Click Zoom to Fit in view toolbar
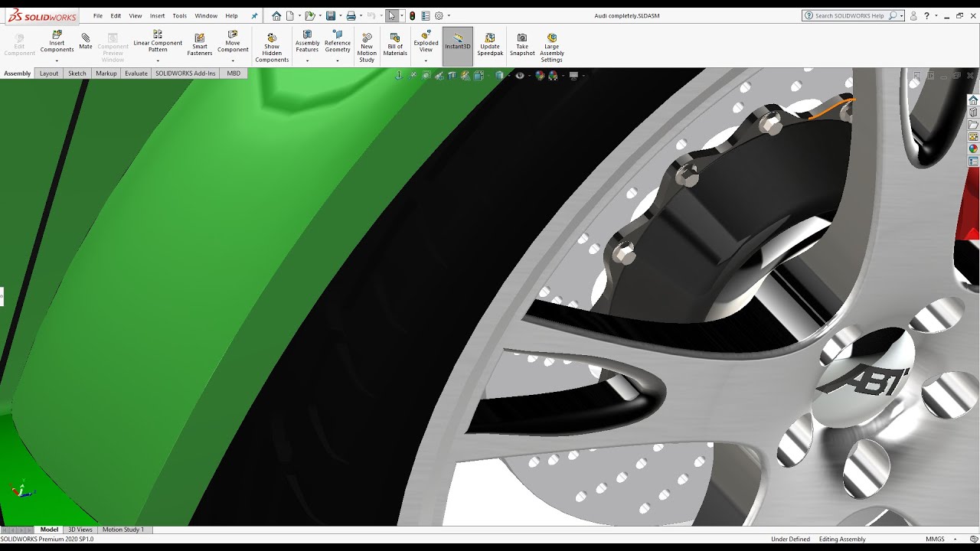The height and width of the screenshot is (551, 980). pos(413,75)
